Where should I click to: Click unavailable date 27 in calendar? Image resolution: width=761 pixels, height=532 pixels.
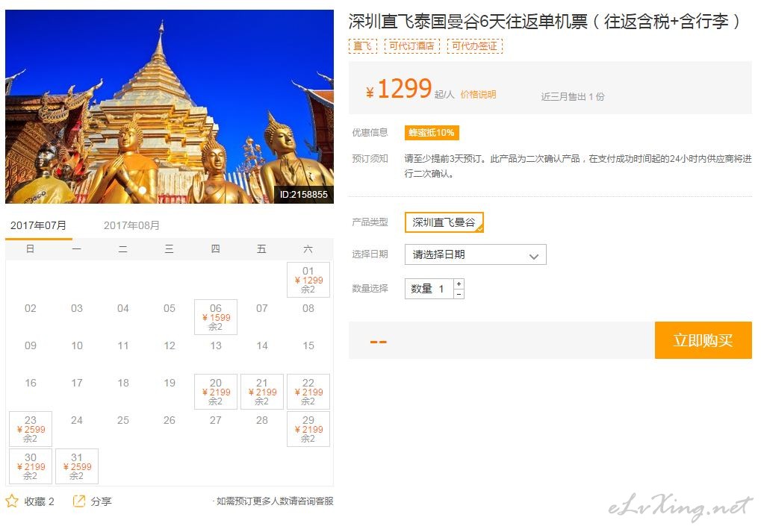coord(216,420)
